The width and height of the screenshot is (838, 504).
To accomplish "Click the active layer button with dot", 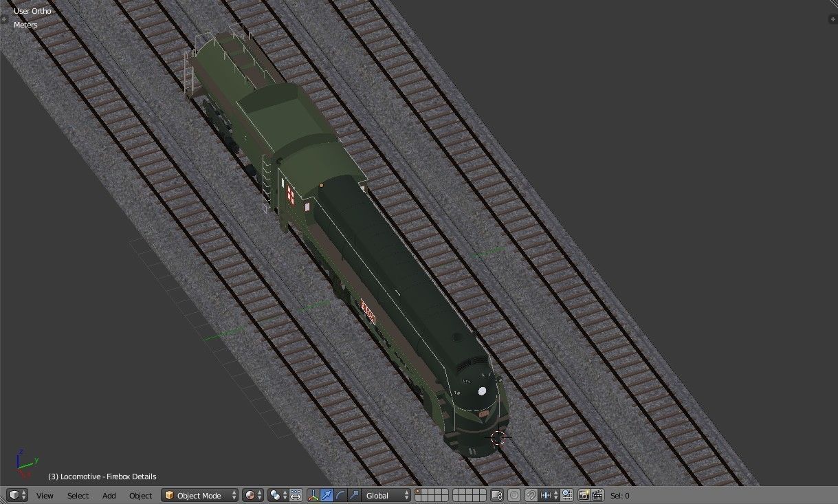I will [x=418, y=492].
